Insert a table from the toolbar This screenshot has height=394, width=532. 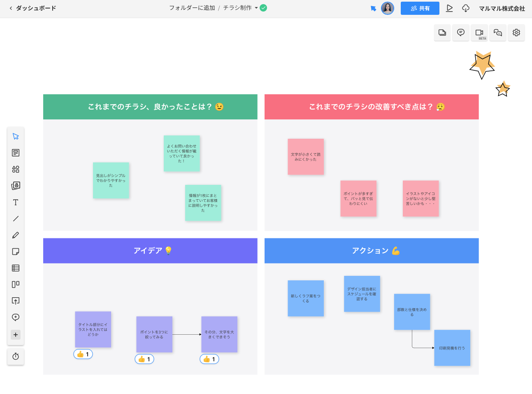pos(16,268)
